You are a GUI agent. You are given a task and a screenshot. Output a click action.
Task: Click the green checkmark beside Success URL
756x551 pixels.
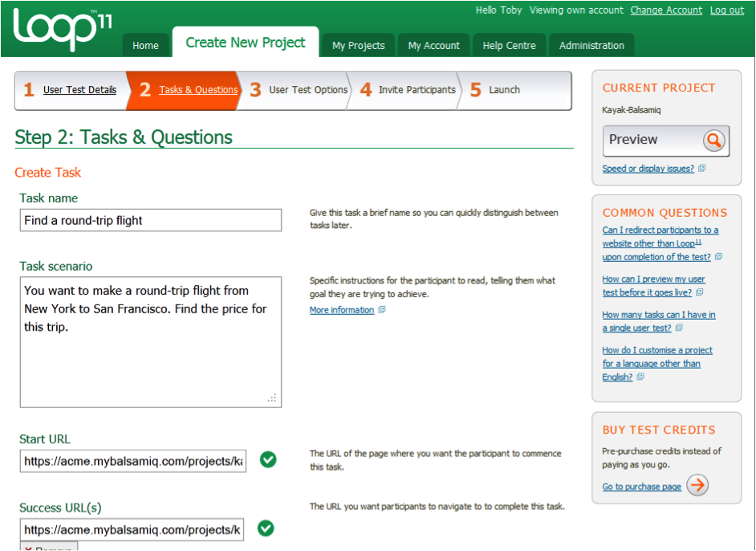click(266, 528)
